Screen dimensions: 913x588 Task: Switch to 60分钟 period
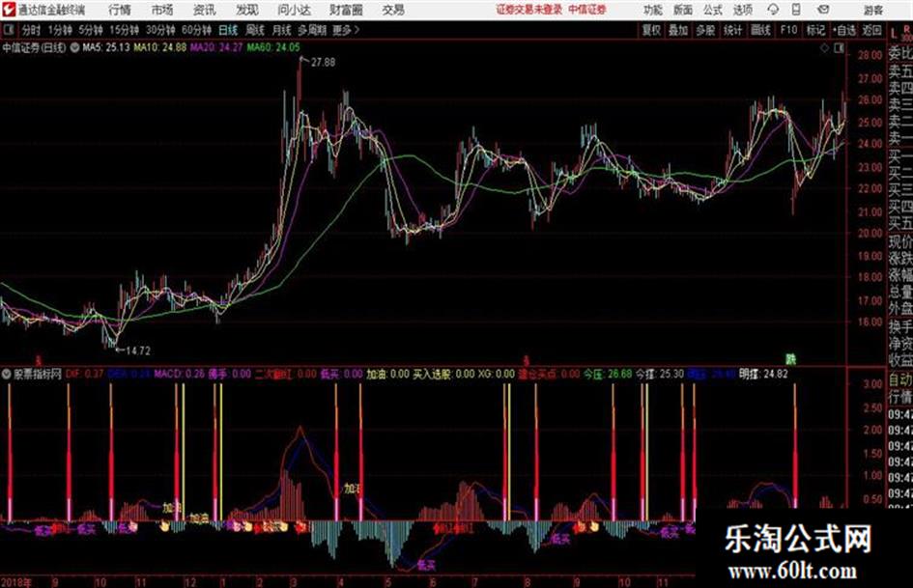coord(197,30)
